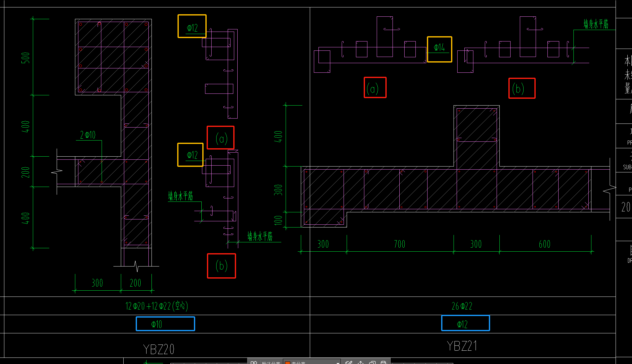Select the 12Φ20+12Φ22(空心) reinforcement text
This screenshot has width=632, height=364.
pos(156,306)
